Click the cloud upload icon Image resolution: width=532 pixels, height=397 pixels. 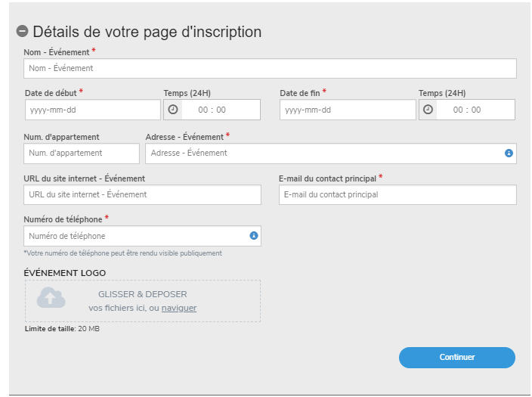[51, 299]
